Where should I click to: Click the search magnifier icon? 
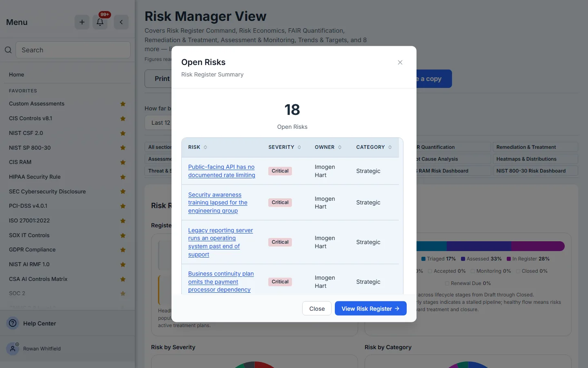click(x=8, y=50)
